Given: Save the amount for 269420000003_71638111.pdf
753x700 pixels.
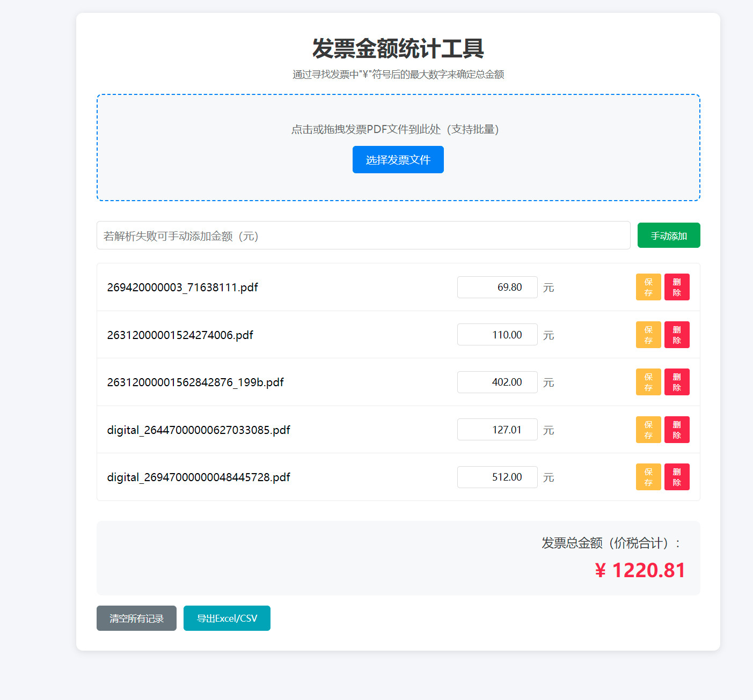Looking at the screenshot, I should coord(648,287).
